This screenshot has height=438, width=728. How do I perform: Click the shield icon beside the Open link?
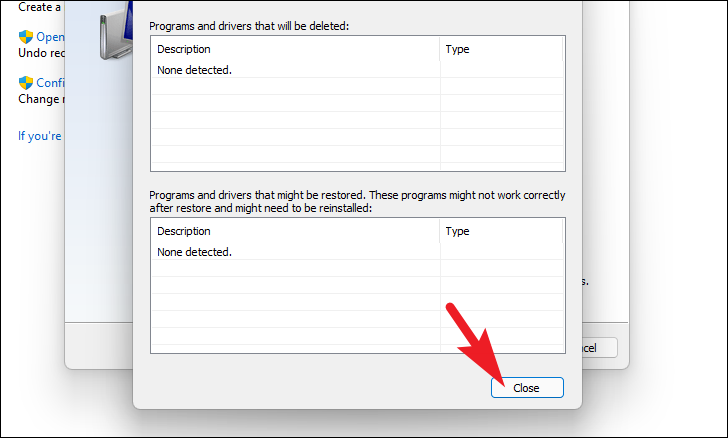click(x=26, y=37)
